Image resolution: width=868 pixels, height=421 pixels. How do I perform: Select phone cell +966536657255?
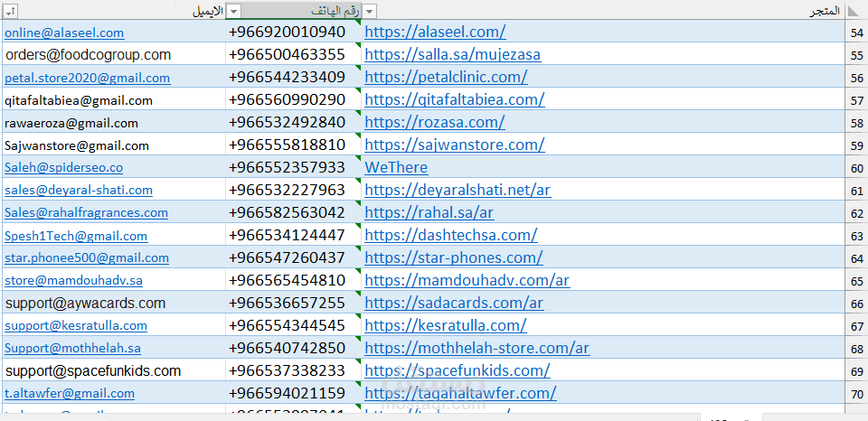[x=293, y=304]
